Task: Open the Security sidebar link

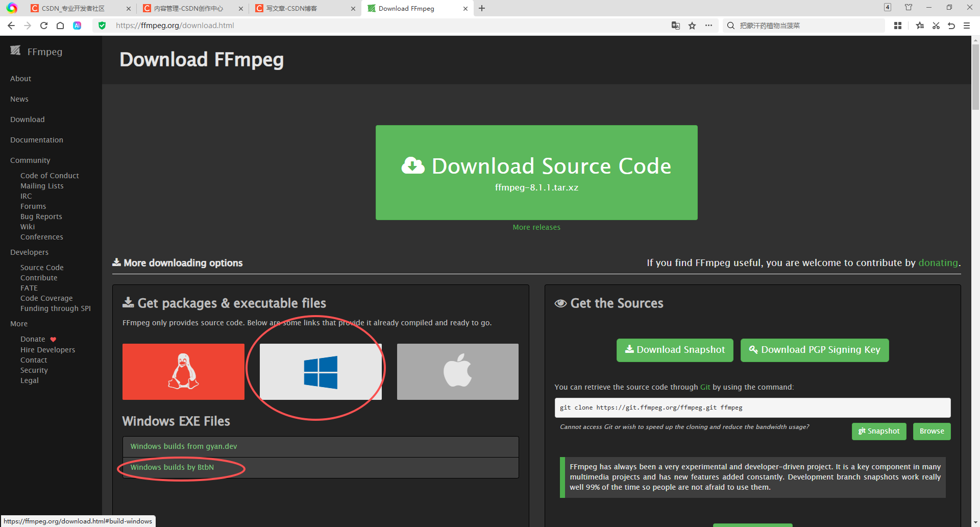Action: pos(34,370)
